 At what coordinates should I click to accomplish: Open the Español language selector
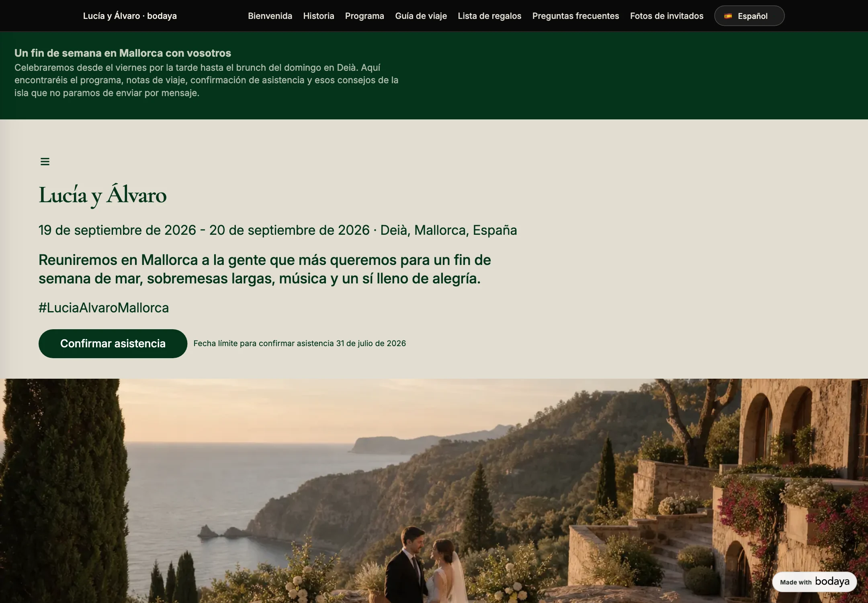[749, 16]
